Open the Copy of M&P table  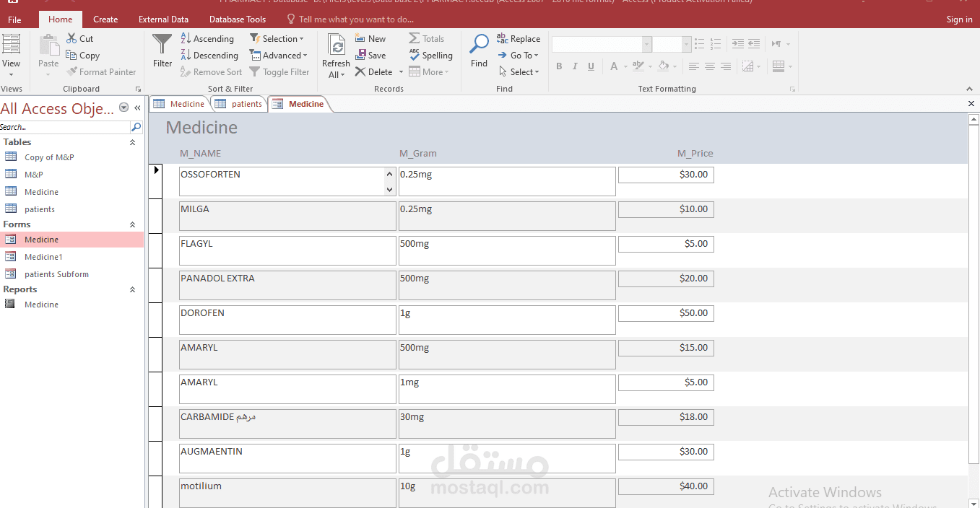click(49, 157)
